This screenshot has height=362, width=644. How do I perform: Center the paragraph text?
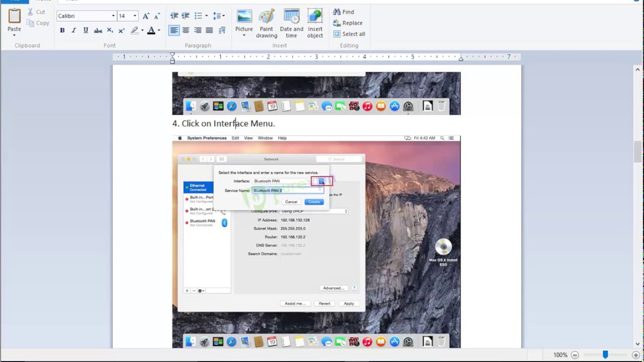click(x=186, y=30)
